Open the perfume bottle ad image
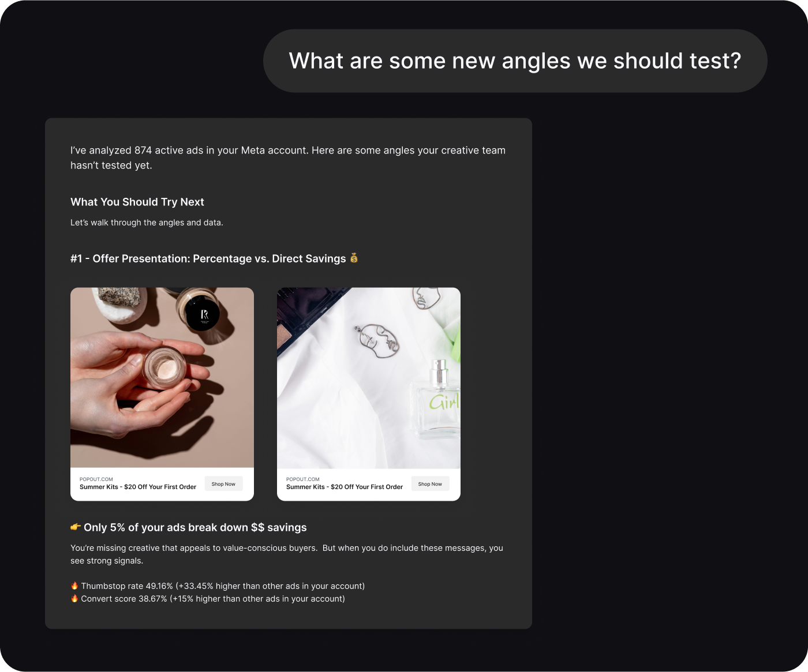808x672 pixels. pos(369,378)
